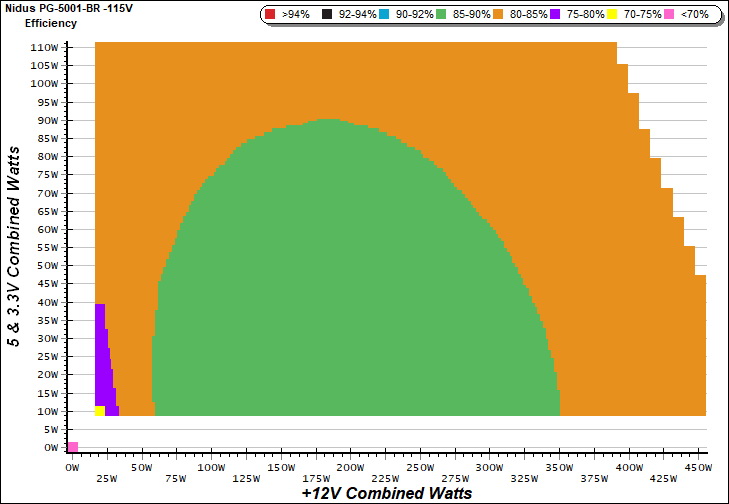Click the small yellow cell in chart
729x504 pixels.
[99, 411]
